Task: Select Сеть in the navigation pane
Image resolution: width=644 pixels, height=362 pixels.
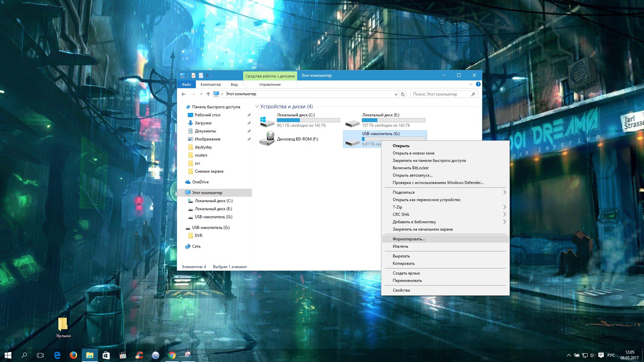Action: pos(196,246)
